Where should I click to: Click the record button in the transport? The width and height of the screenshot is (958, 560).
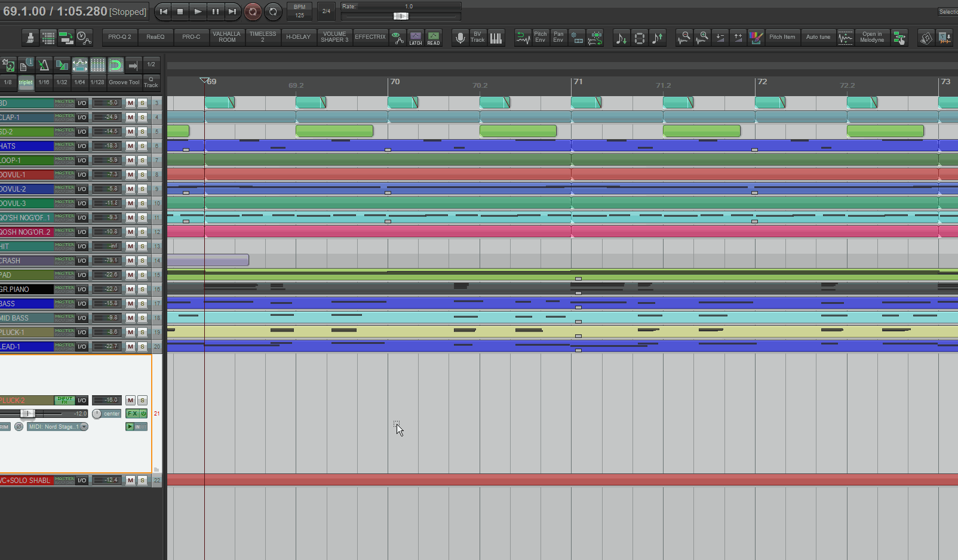coord(253,11)
